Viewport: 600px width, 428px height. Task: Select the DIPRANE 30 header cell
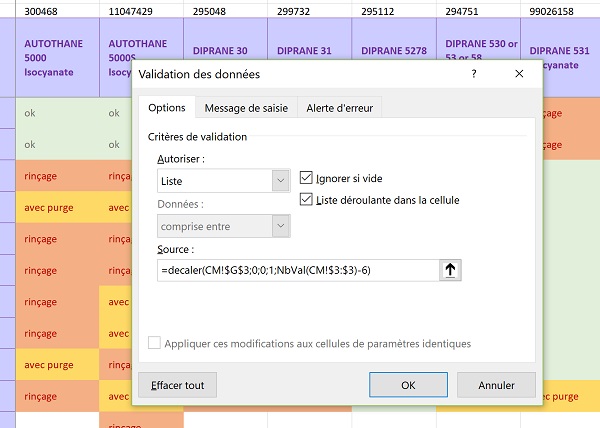(225, 39)
